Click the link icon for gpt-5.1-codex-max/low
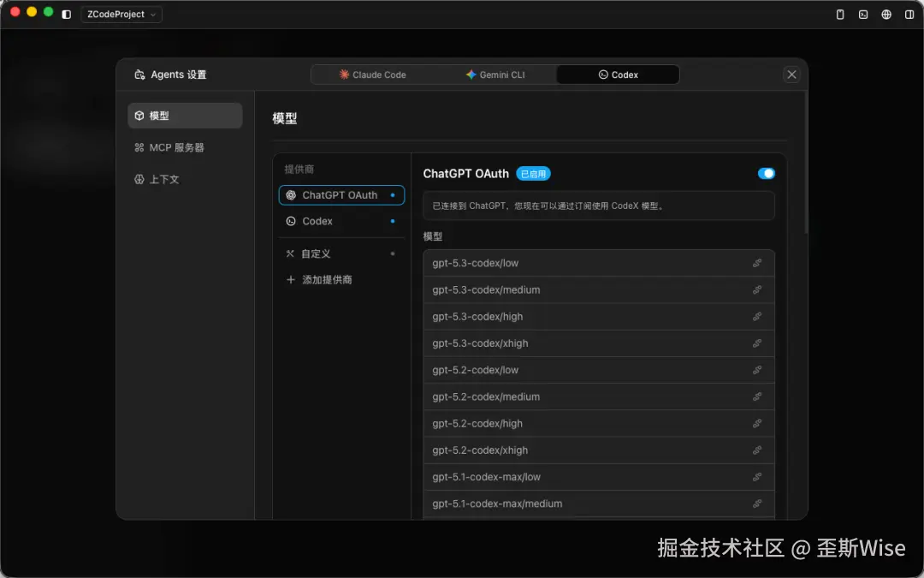This screenshot has height=578, width=924. (756, 477)
